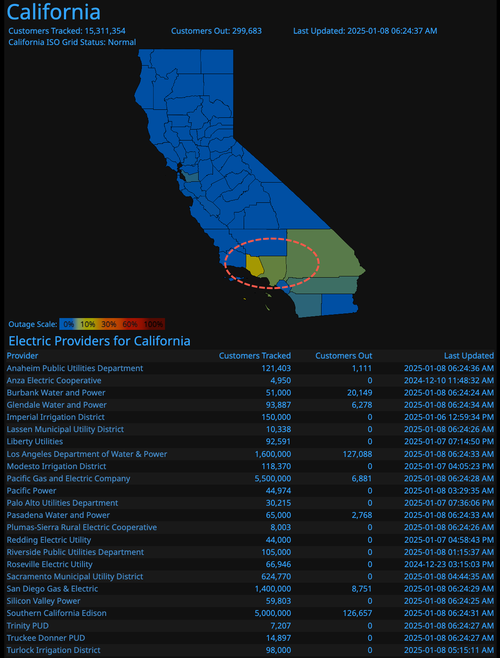Open Trinity PUD provider link
Image resolution: width=500 pixels, height=658 pixels.
coord(28,626)
